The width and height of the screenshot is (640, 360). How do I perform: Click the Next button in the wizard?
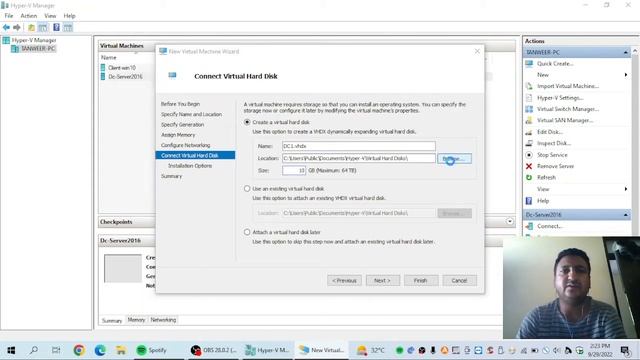[382, 280]
